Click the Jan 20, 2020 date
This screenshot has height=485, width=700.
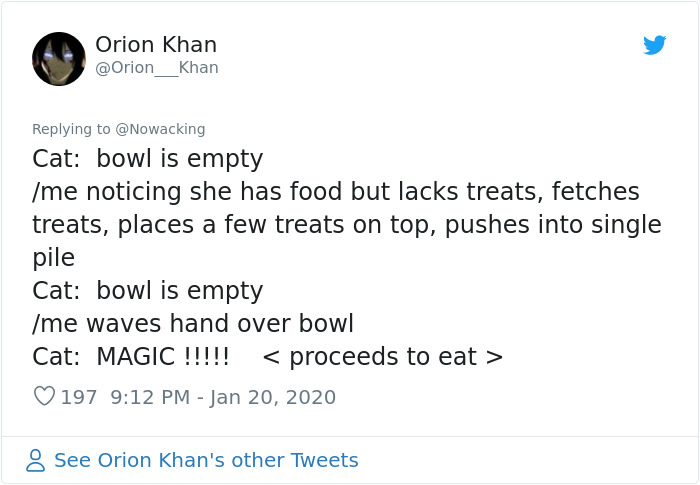coord(272,397)
